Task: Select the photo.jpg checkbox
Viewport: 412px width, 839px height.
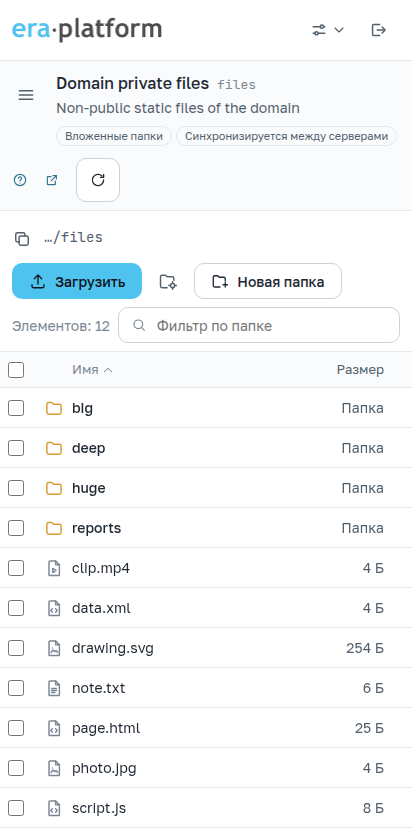Action: click(16, 768)
